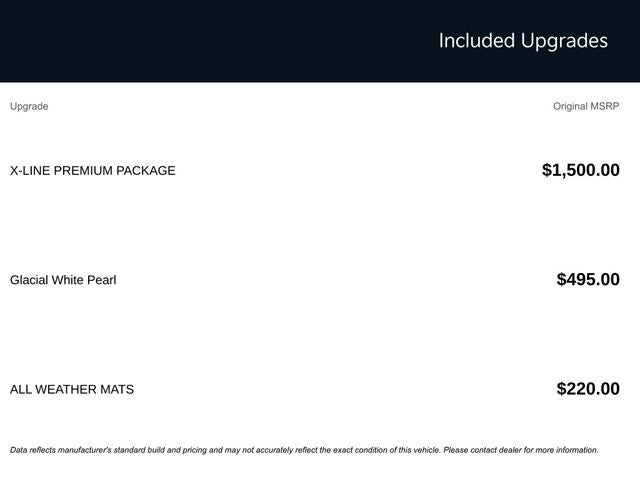Select the Glacial White Pearl upgrade
This screenshot has width=640, height=480.
(x=63, y=280)
